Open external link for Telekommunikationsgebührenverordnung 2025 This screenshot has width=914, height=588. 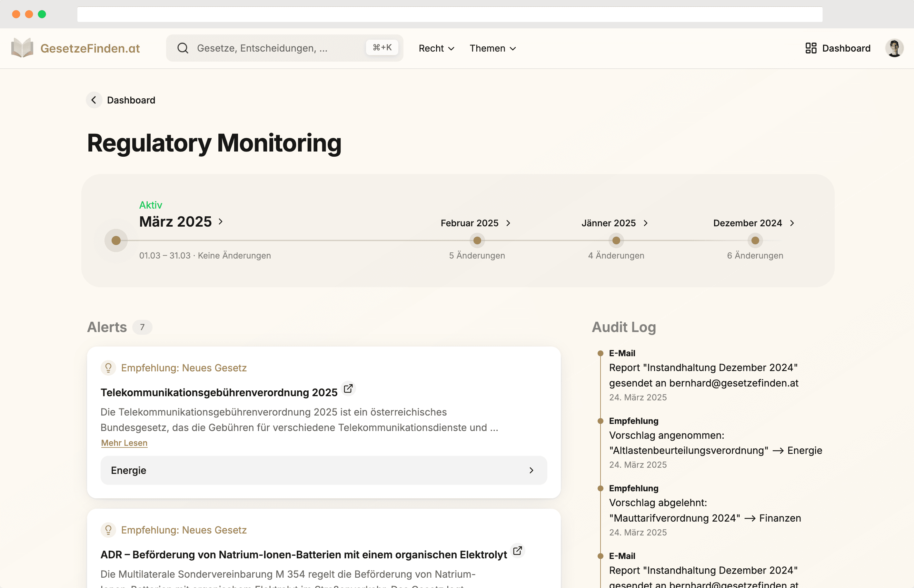pos(348,389)
